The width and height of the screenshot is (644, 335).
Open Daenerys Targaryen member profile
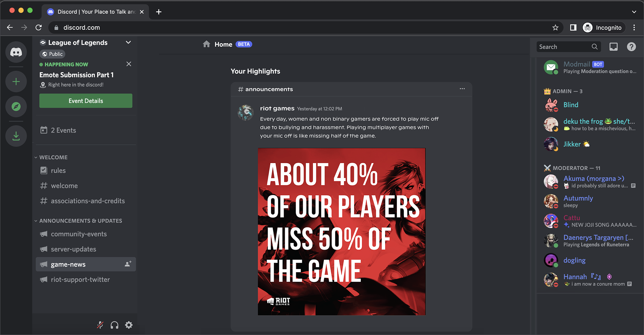[x=590, y=241]
